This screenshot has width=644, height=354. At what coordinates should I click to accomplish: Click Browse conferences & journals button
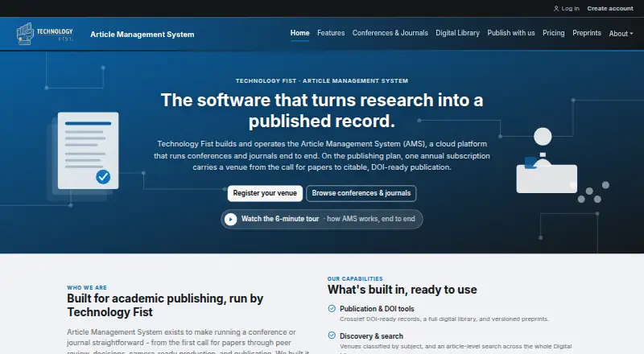click(x=361, y=193)
